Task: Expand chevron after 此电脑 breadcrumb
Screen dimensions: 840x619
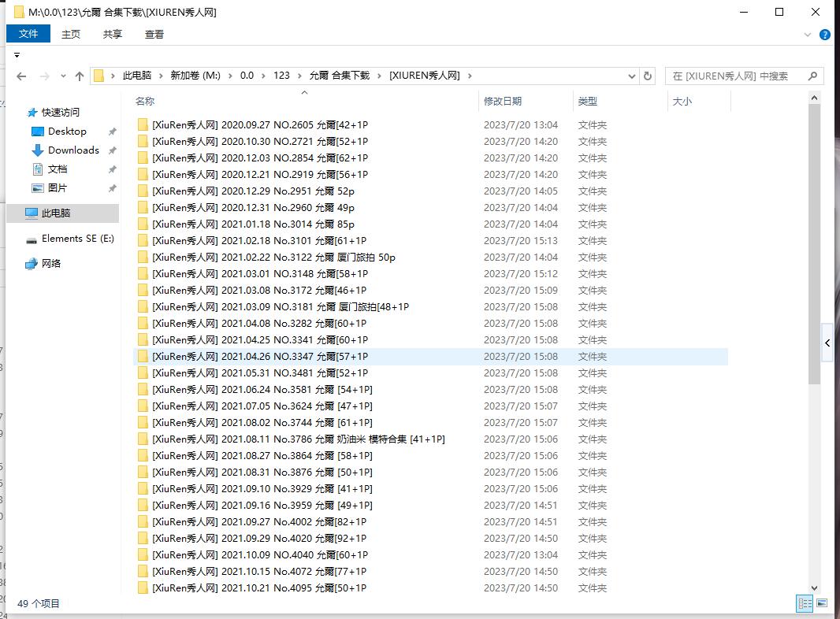Action: (161, 76)
